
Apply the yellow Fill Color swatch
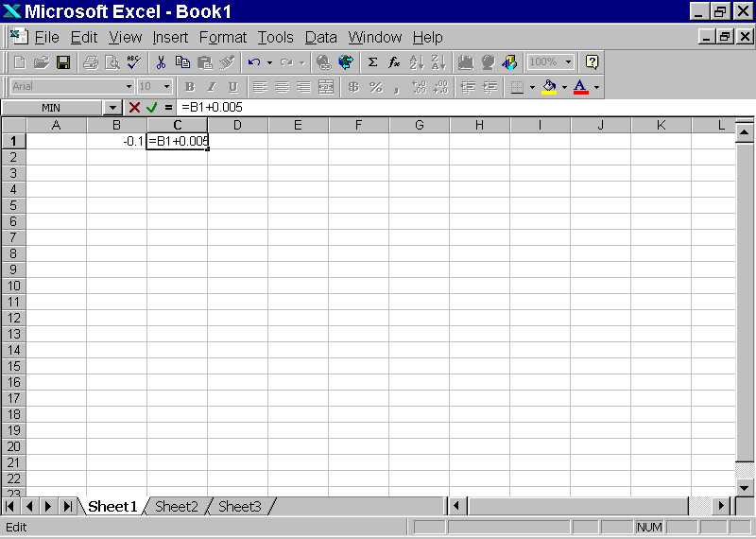pos(549,87)
